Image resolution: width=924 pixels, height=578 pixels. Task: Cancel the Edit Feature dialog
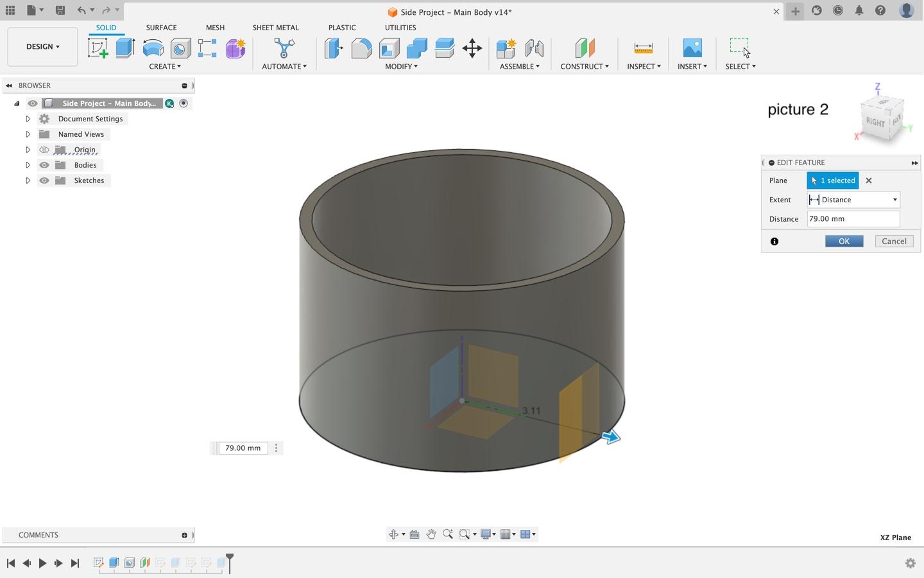tap(894, 241)
